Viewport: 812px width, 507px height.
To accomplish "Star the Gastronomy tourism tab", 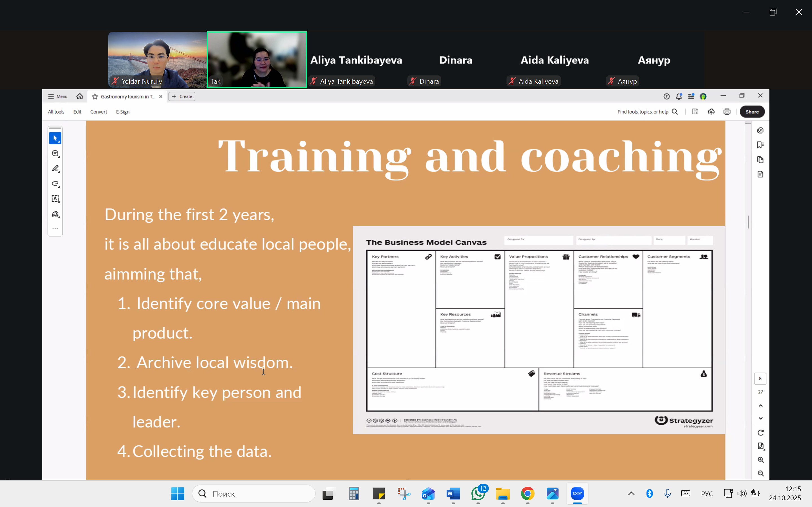I will pos(95,97).
